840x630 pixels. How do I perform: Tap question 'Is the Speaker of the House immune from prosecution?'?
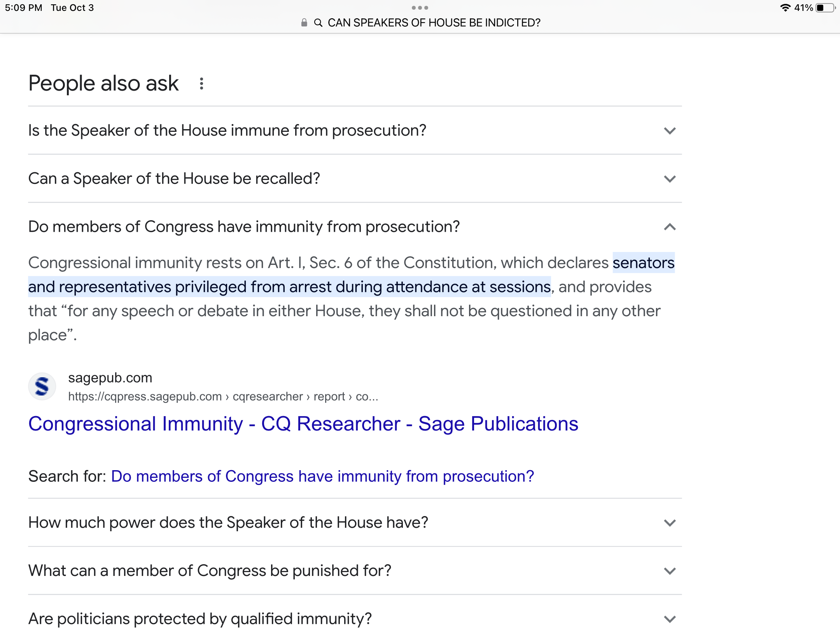(227, 131)
